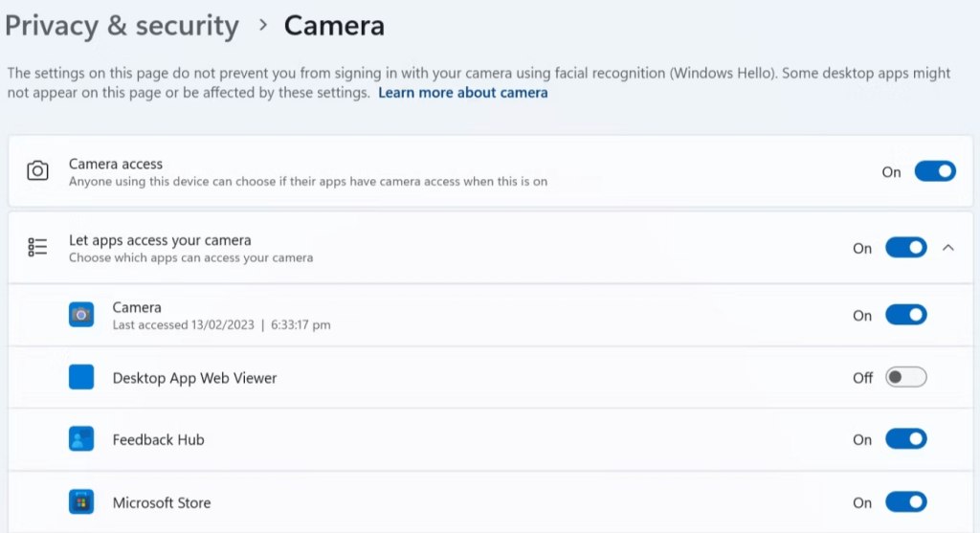Go back to Privacy & security breadcrumb
This screenshot has width=980, height=533.
[122, 26]
